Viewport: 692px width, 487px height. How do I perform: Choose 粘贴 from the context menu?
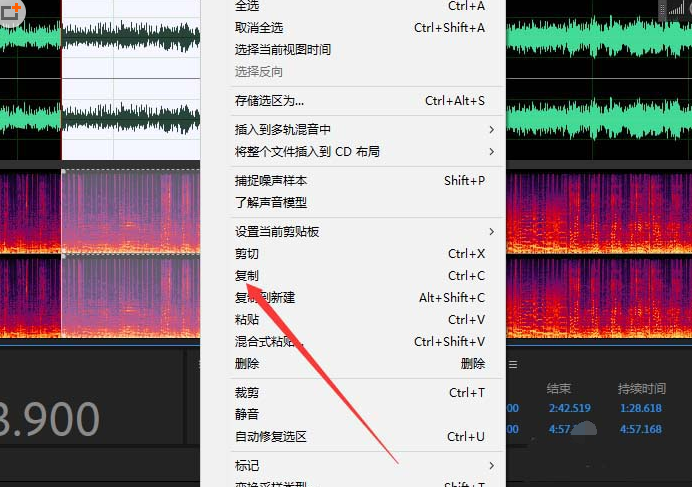[246, 320]
